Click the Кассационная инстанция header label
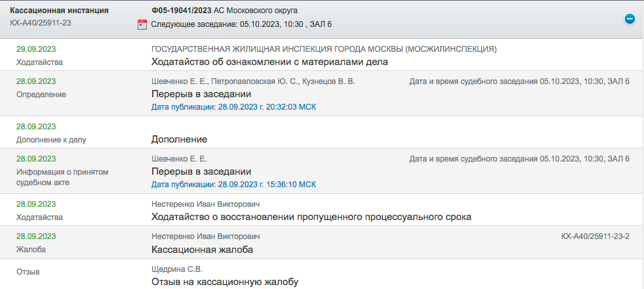Viewport: 644px width, 289px height. coord(59,11)
